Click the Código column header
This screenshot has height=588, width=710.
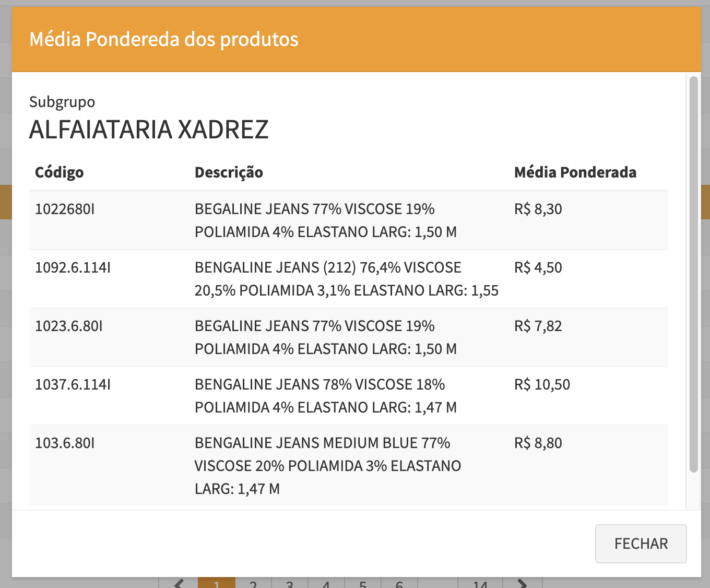[59, 172]
